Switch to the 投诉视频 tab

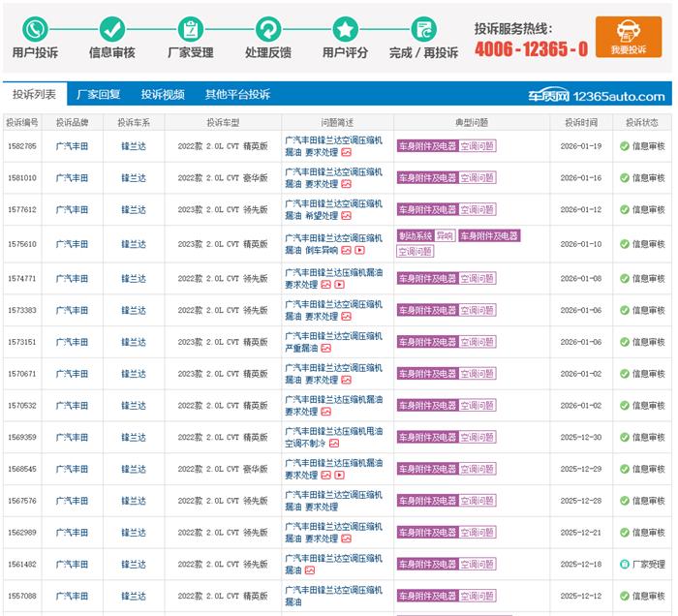pyautogui.click(x=163, y=95)
